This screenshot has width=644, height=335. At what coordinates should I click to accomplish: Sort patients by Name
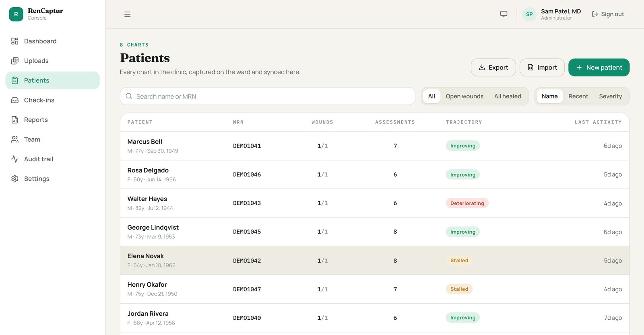[549, 96]
